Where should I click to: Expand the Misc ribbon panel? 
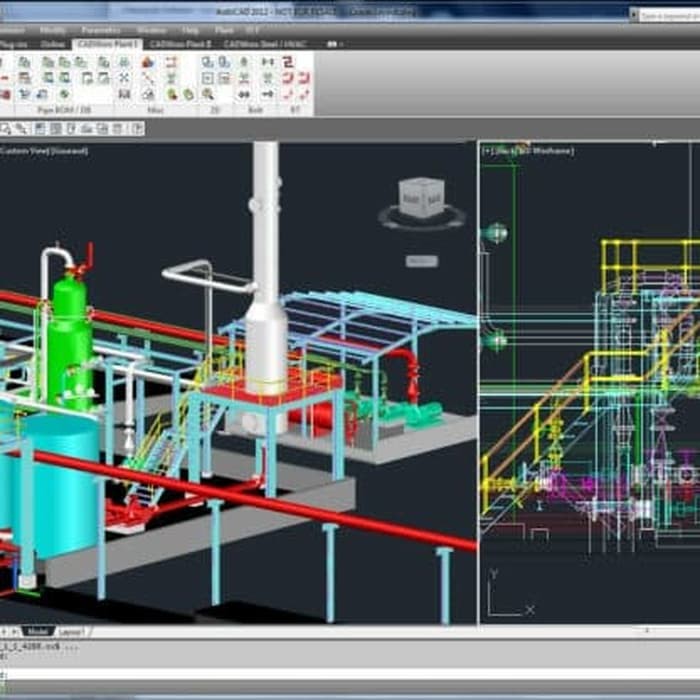coord(154,110)
